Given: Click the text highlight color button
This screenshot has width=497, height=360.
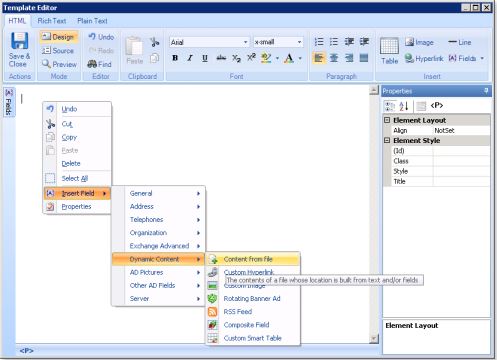Looking at the screenshot, I should (266, 58).
